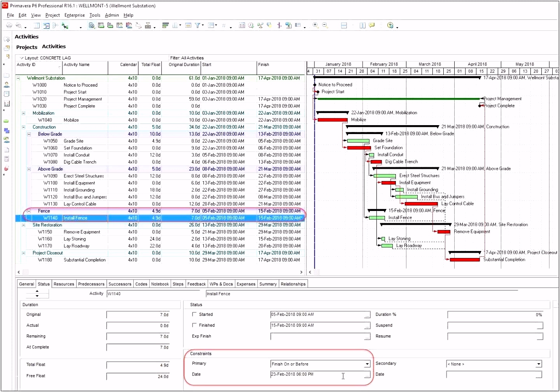Click the up arrow beside Activity field
This screenshot has width=560, height=392.
37,291
